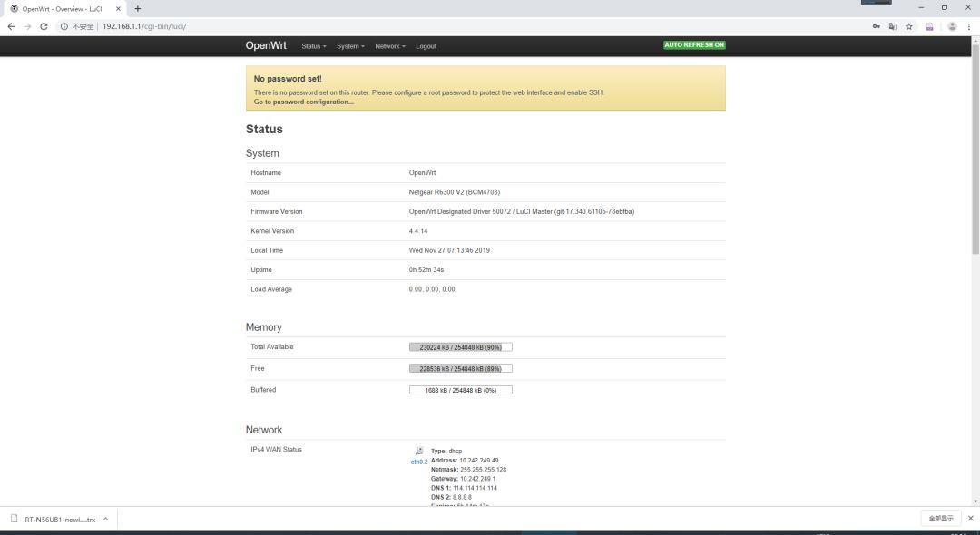
Task: Follow the Go to password configuration link
Action: 303,102
